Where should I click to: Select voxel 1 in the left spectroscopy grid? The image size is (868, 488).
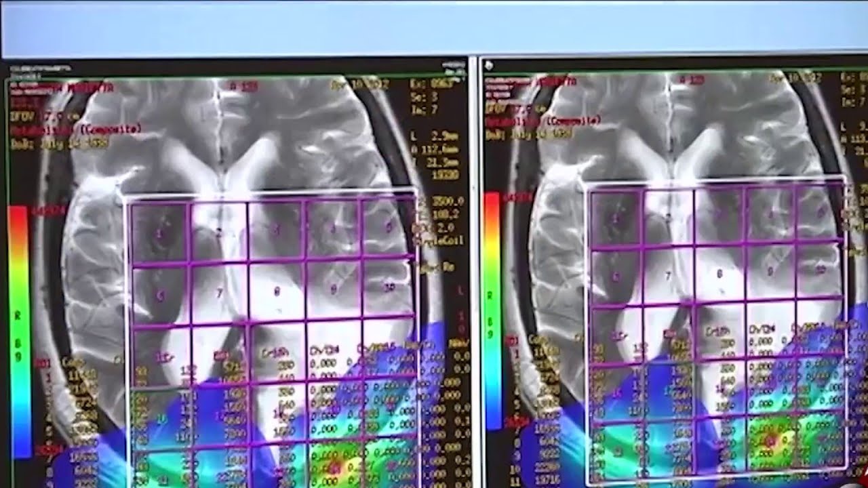pyautogui.click(x=159, y=232)
